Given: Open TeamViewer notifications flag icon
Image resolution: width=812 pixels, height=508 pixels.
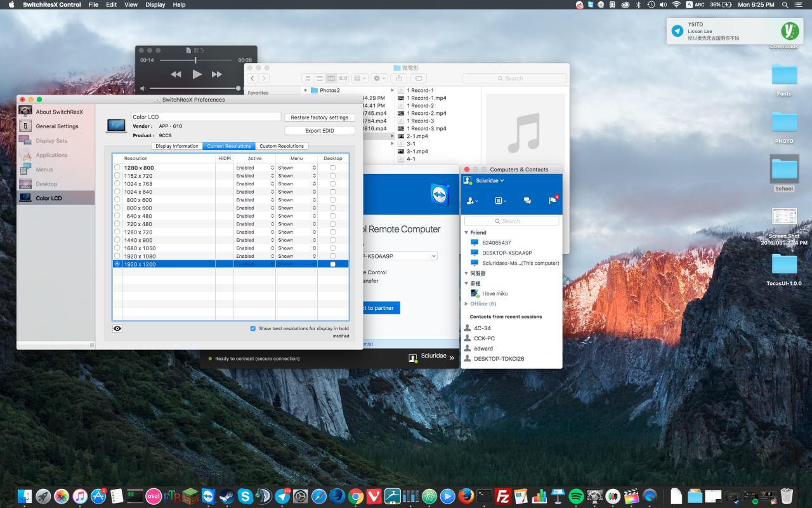Looking at the screenshot, I should pyautogui.click(x=553, y=201).
